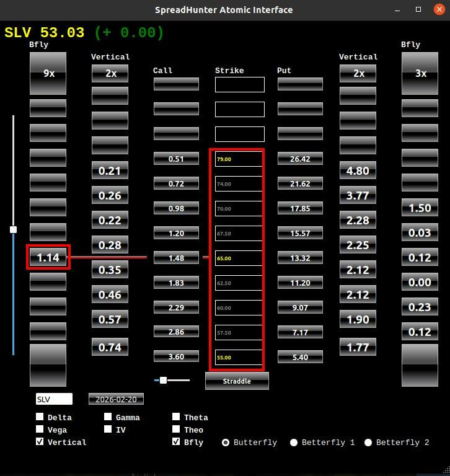Open the 2026-02-20 expiration date selector
Image resolution: width=450 pixels, height=476 pixels.
116,399
